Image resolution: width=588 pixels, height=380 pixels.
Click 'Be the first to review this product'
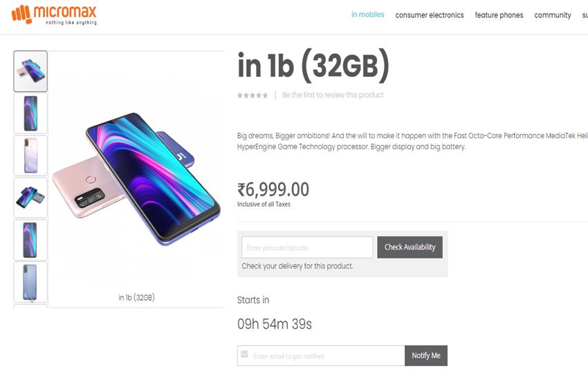coord(333,95)
